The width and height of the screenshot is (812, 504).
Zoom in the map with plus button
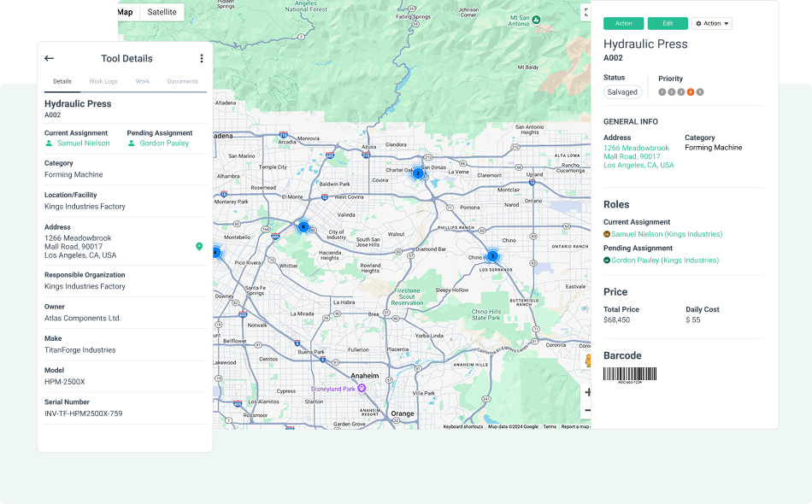(x=587, y=392)
